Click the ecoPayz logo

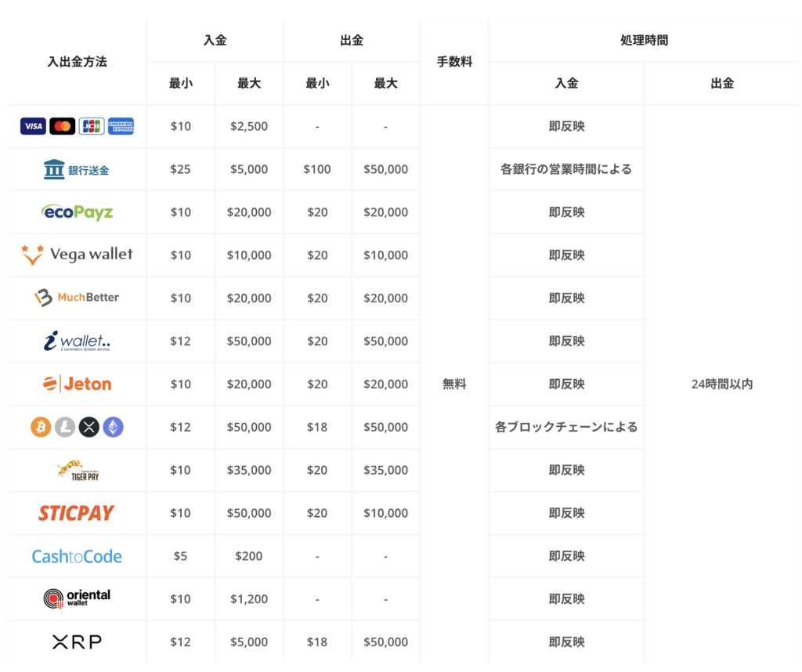pyautogui.click(x=78, y=211)
